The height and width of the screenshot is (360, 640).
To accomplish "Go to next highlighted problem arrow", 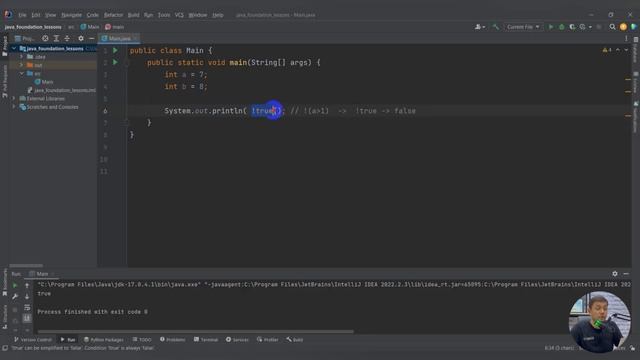I will [626, 50].
